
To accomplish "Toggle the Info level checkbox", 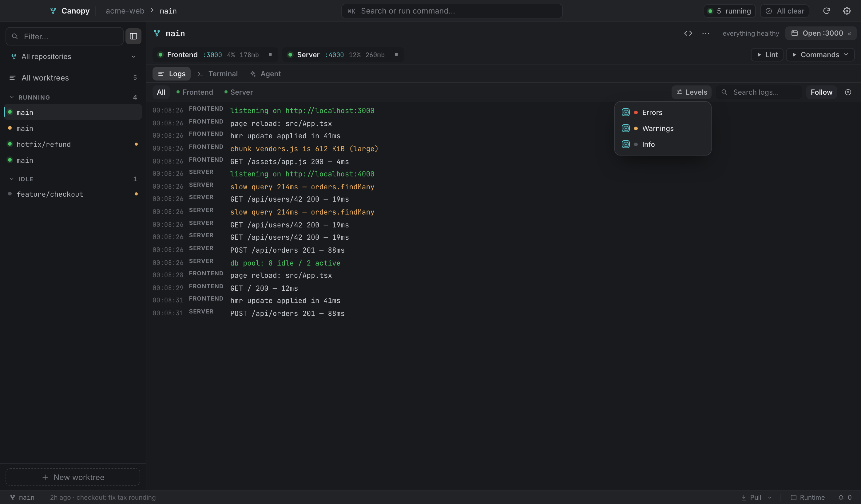I will (x=625, y=144).
